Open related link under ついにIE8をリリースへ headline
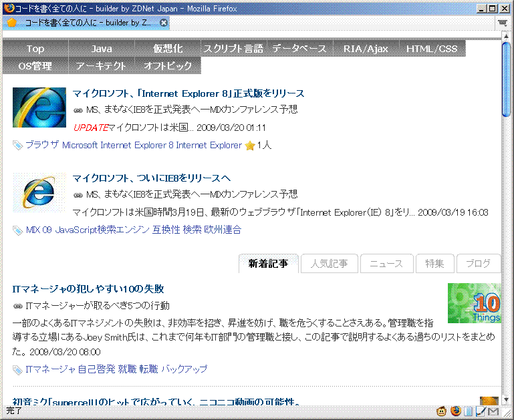 (192, 194)
